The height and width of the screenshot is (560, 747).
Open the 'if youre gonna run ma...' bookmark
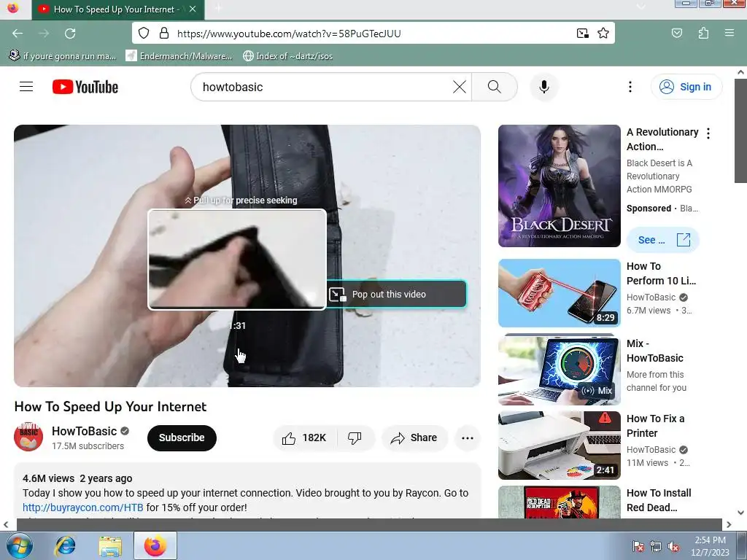63,55
